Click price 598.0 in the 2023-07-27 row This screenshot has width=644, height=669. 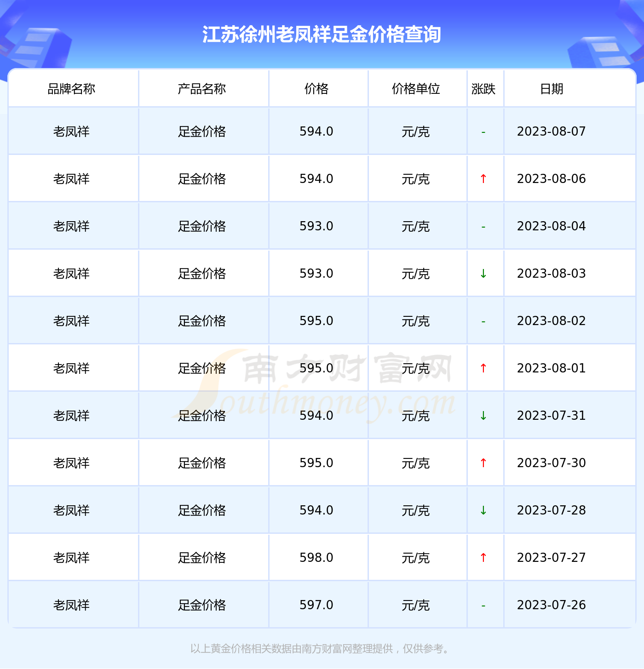click(316, 558)
